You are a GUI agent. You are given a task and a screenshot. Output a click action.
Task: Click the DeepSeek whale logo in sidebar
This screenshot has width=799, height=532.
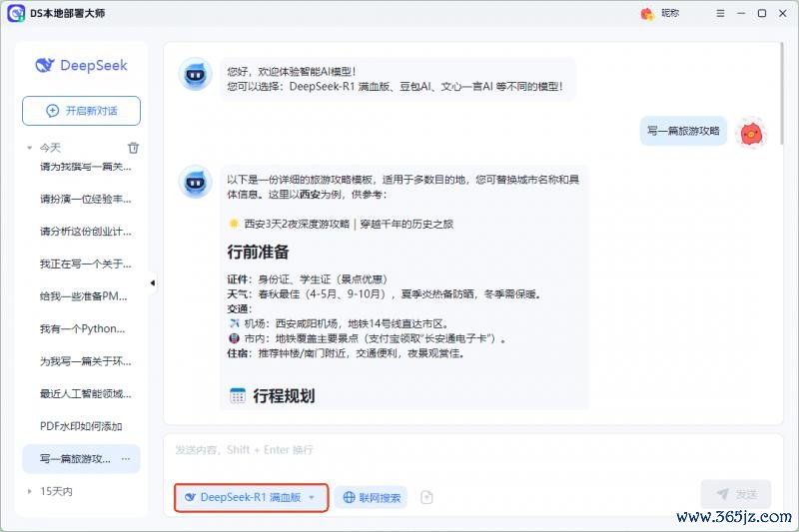coord(43,66)
